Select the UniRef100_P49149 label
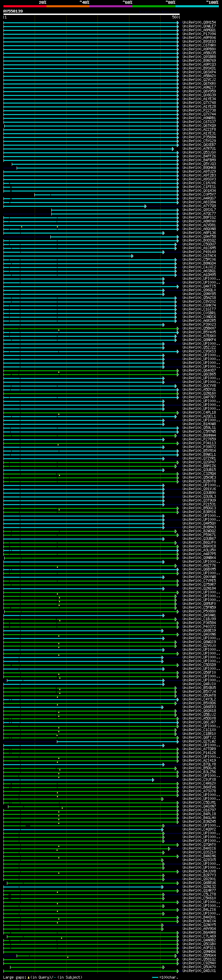222x980 pixels. coord(199,252)
